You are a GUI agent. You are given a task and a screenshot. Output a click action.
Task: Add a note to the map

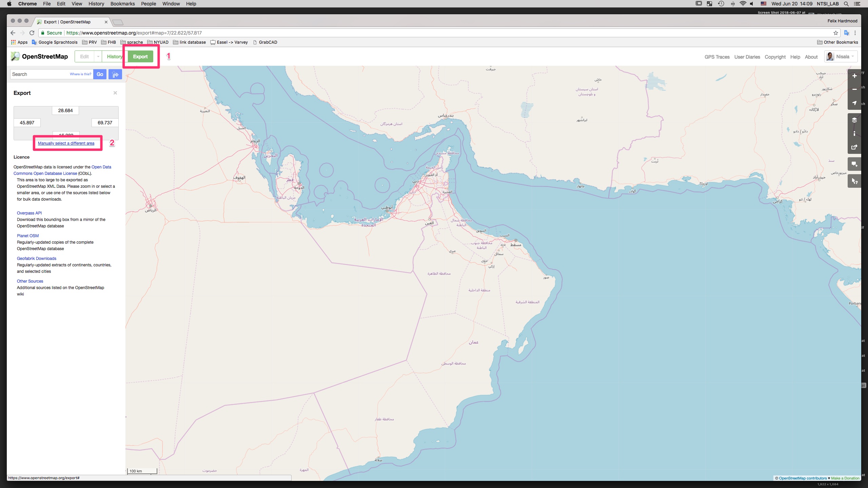pos(854,164)
